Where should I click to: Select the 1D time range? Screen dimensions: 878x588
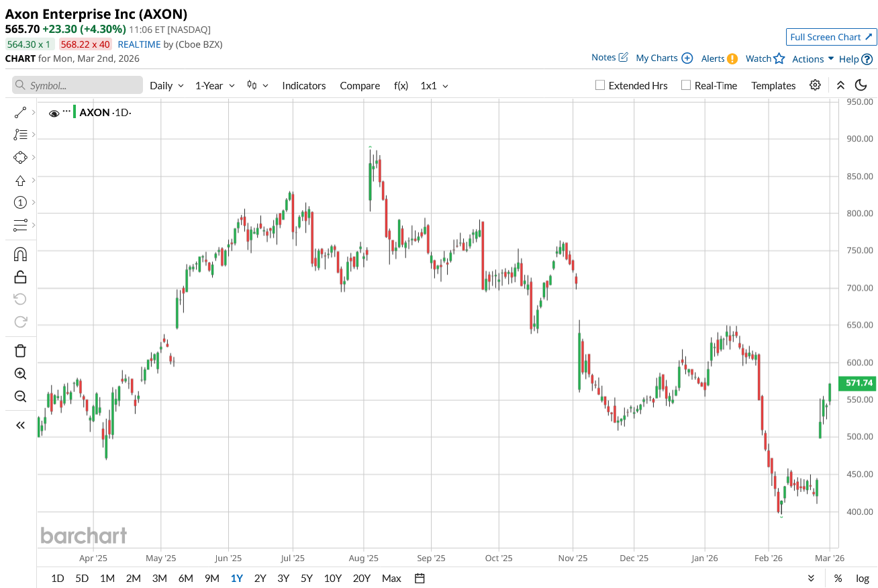[58, 578]
